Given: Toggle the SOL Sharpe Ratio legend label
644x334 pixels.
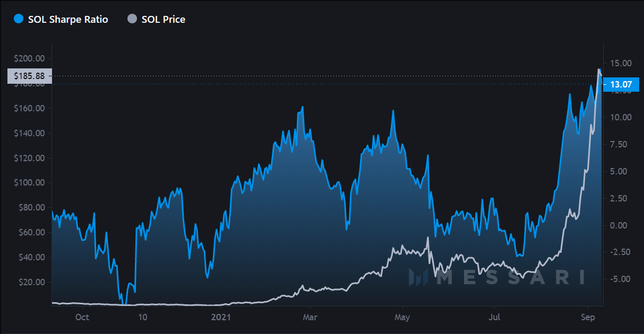Looking at the screenshot, I should pyautogui.click(x=68, y=20).
